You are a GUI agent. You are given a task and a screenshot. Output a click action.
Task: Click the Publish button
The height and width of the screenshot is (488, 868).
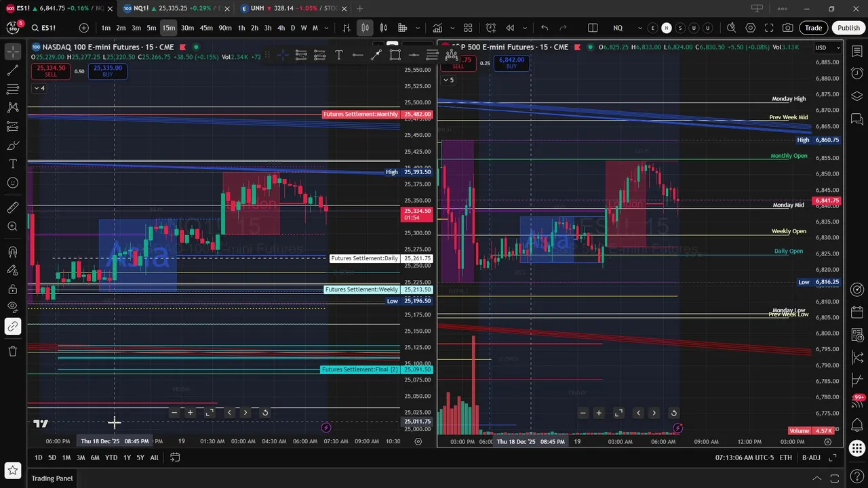click(848, 28)
